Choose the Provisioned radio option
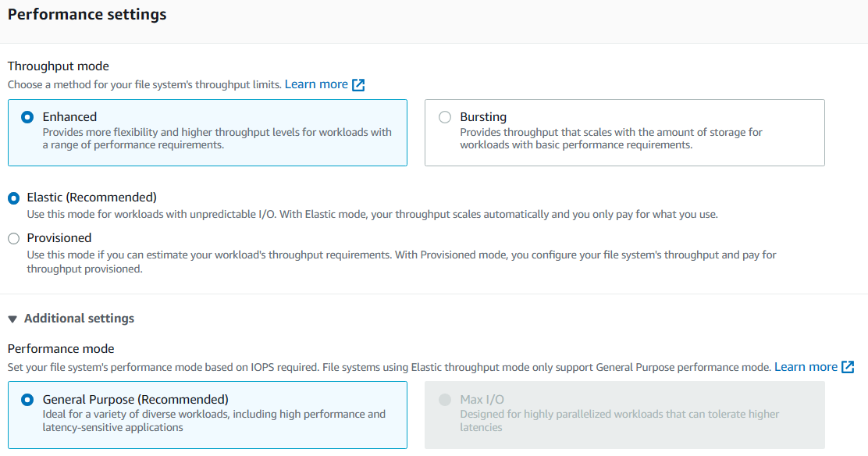 click(14, 239)
